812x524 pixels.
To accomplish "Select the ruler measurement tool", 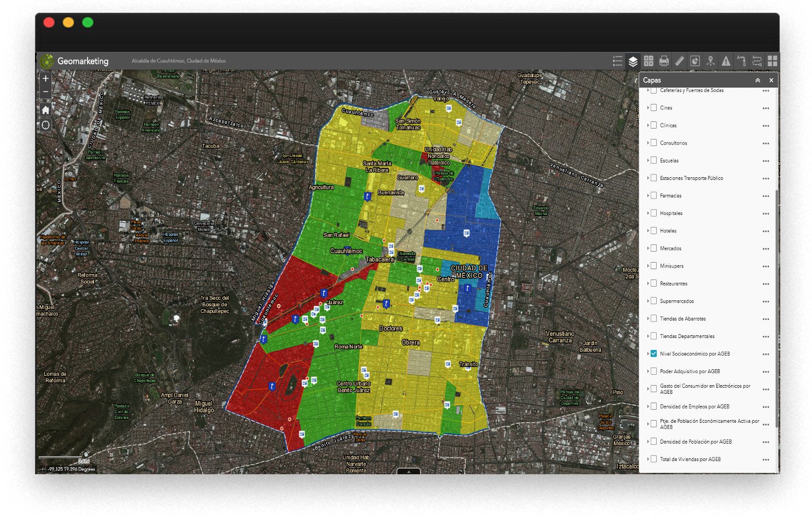I will 679,61.
